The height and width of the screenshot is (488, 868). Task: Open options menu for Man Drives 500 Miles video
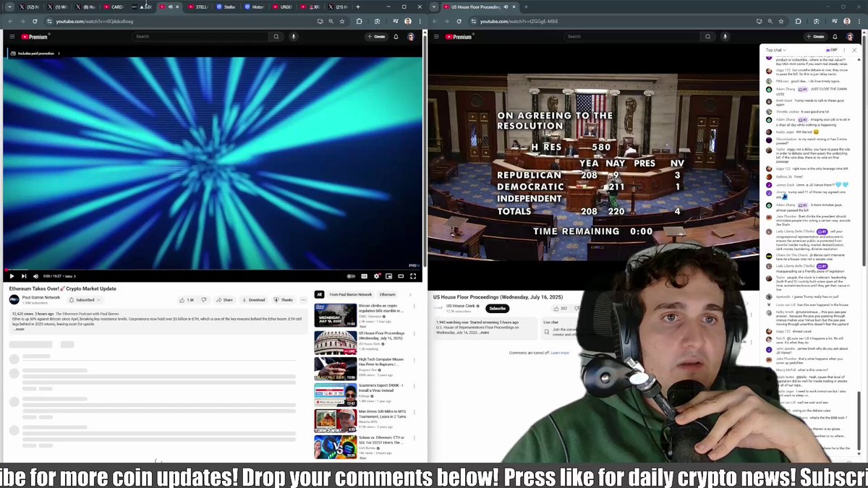point(414,413)
